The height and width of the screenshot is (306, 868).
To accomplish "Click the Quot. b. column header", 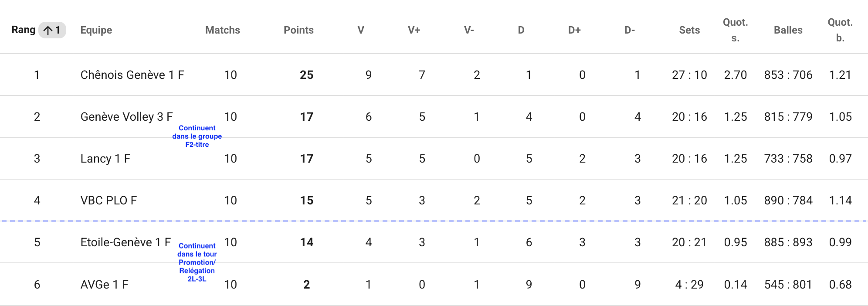I will [840, 30].
